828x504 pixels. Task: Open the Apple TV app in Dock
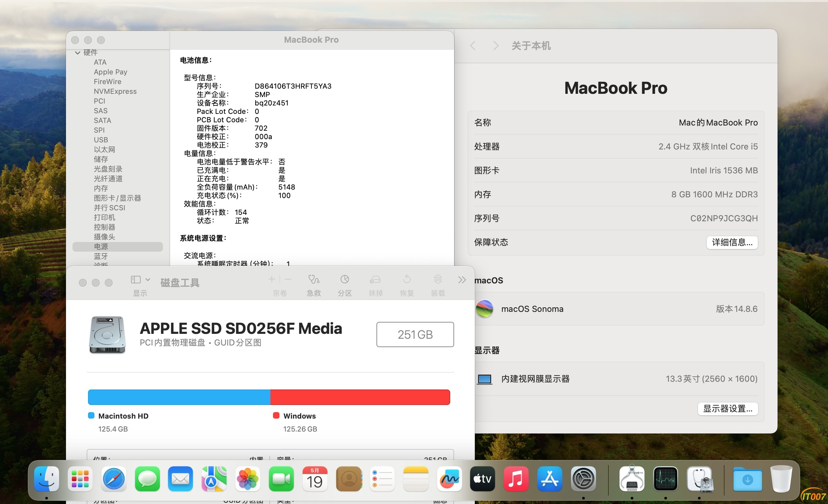tap(483, 478)
